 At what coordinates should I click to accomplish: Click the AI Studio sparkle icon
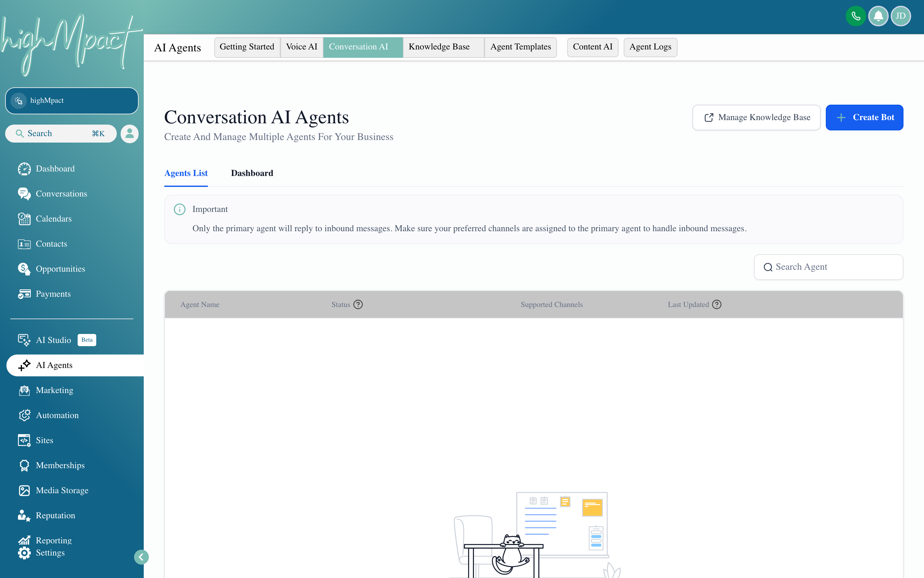pyautogui.click(x=24, y=340)
